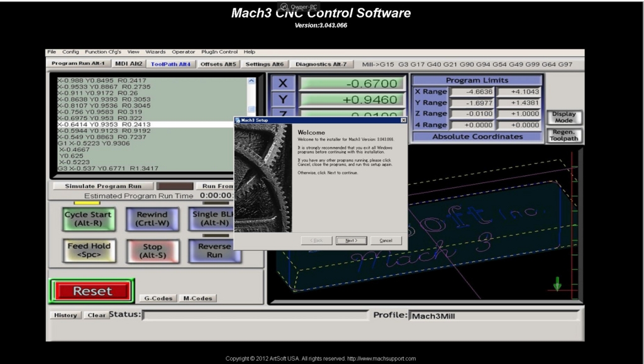Switch to MDI Alt2 tab
Image resolution: width=644 pixels, height=364 pixels.
[128, 63]
